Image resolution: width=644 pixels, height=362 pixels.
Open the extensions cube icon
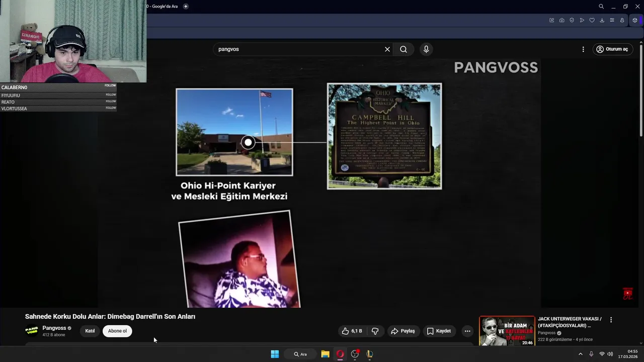click(635, 20)
